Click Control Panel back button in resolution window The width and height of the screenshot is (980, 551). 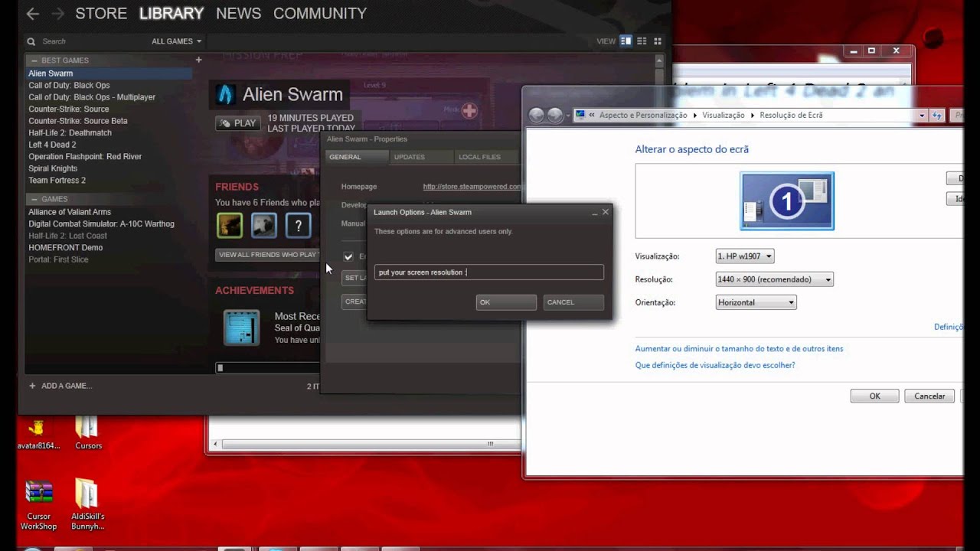(x=537, y=115)
